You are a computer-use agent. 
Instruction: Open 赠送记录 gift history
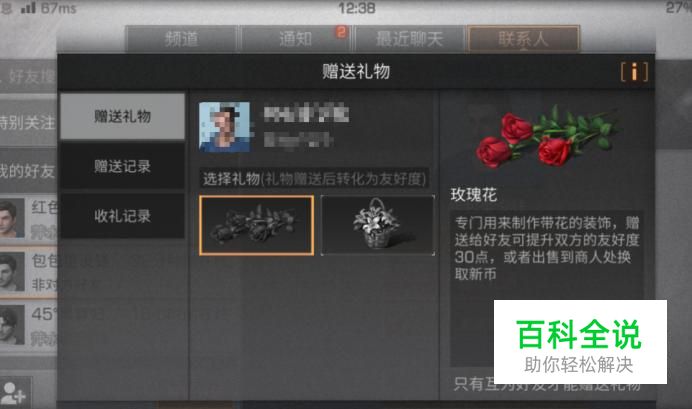click(122, 166)
